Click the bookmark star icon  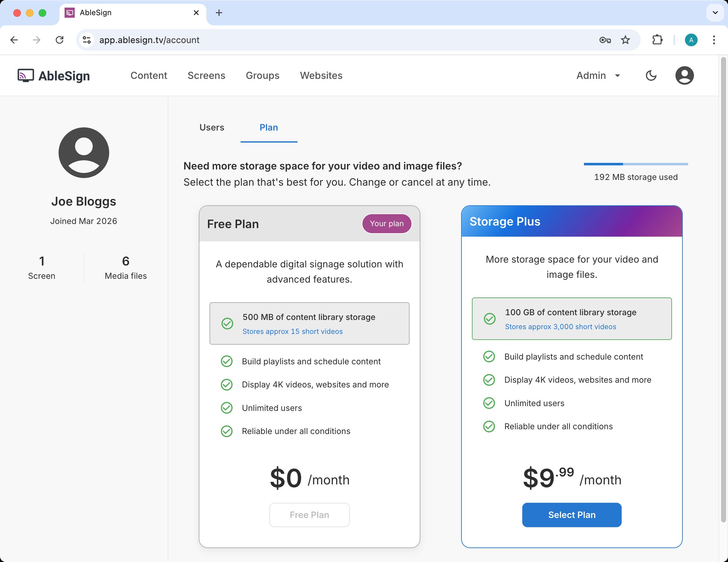[x=625, y=40]
